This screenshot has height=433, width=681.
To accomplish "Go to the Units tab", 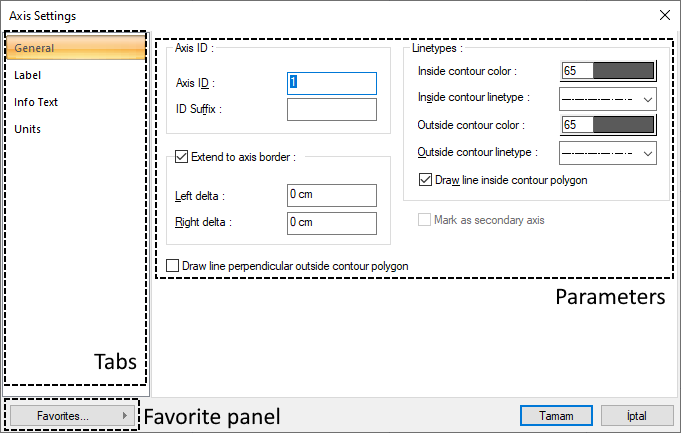I will click(28, 129).
